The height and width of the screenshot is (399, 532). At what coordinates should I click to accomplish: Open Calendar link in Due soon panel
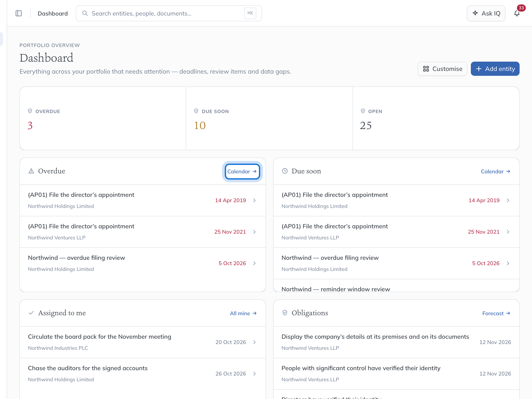tap(496, 172)
